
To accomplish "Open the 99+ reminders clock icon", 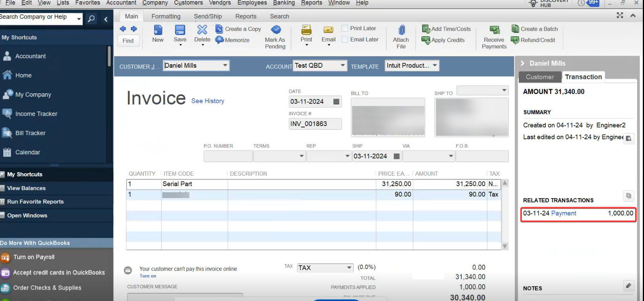I will [x=581, y=3].
